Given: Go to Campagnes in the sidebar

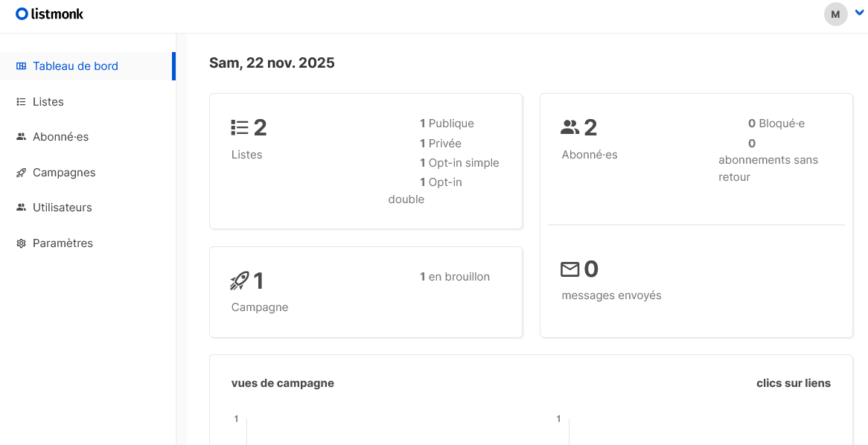Looking at the screenshot, I should 64,173.
